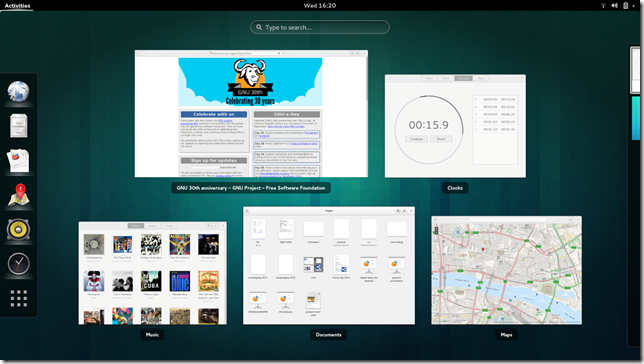Image resolution: width=644 pixels, height=364 pixels.
Task: Select the first workspace thumbnail on right edge
Action: click(635, 70)
